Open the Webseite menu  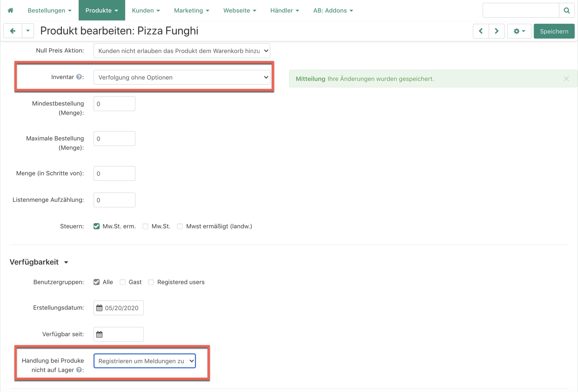pyautogui.click(x=240, y=10)
